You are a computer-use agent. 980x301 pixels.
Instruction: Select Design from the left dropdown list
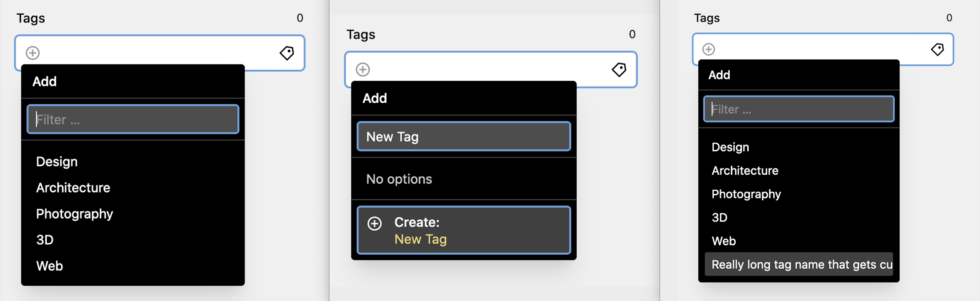click(56, 161)
